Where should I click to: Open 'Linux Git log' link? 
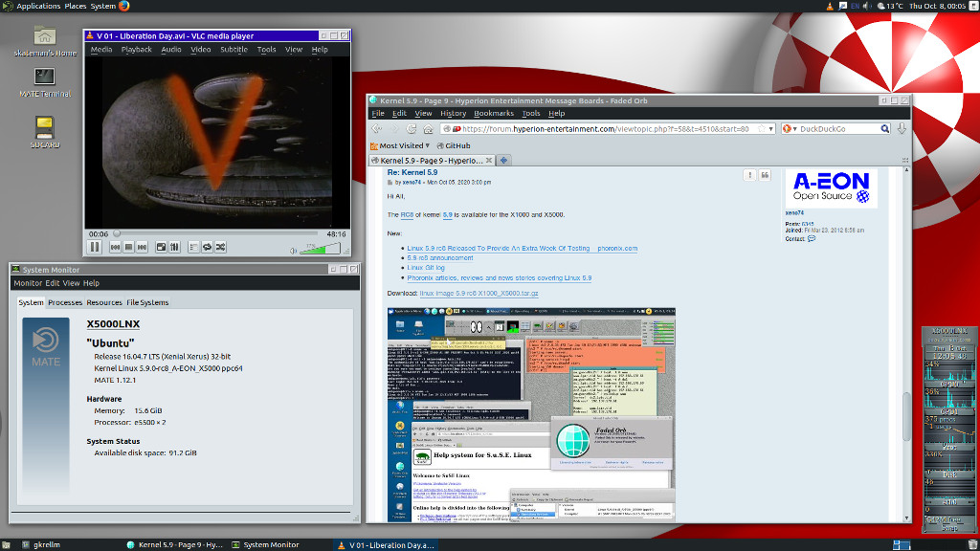coord(426,268)
